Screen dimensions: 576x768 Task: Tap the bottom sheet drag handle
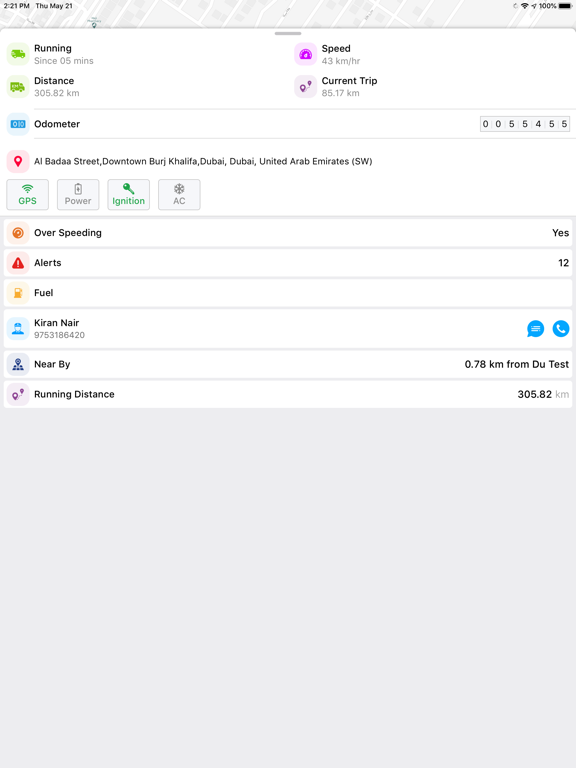288,33
